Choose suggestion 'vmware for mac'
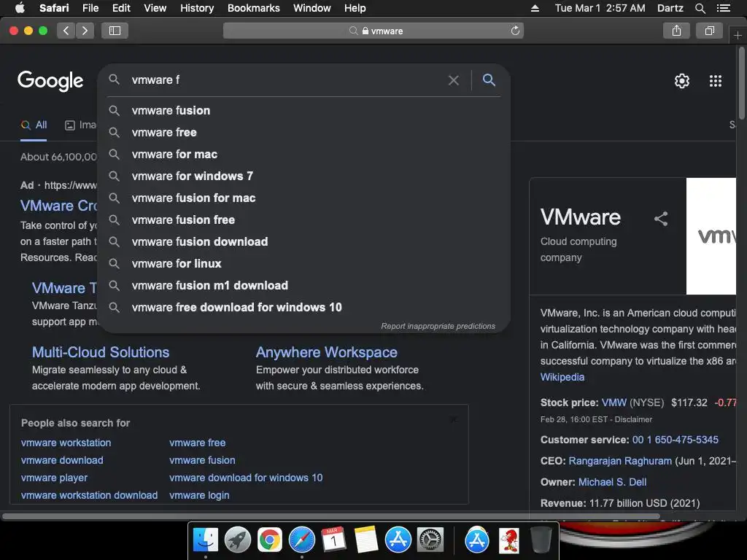The width and height of the screenshot is (747, 560). [x=303, y=155]
